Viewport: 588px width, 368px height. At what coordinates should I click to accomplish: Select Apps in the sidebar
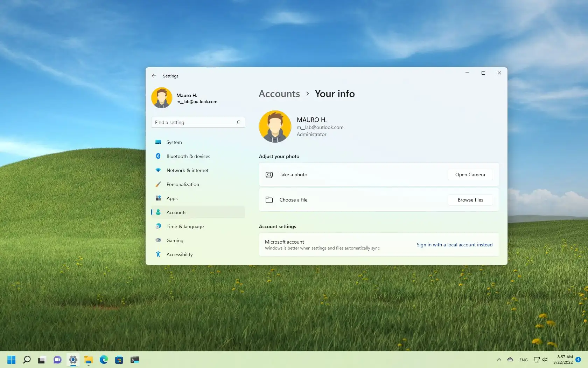[198, 198]
